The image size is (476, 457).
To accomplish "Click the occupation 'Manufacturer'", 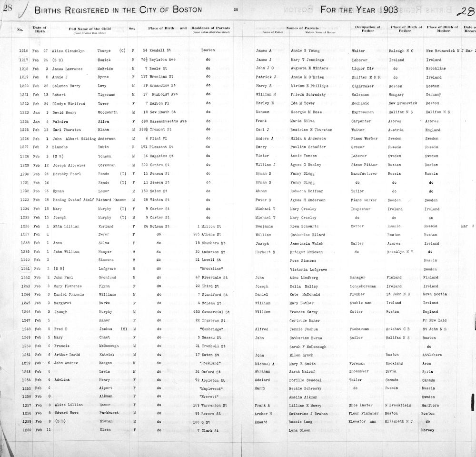I will pos(364,174).
